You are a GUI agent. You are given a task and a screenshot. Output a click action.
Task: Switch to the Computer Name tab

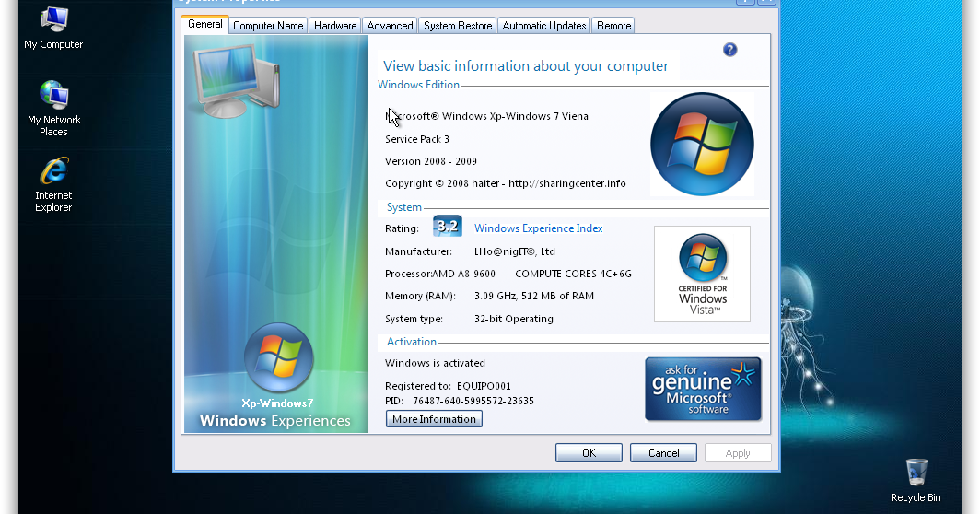coord(268,26)
